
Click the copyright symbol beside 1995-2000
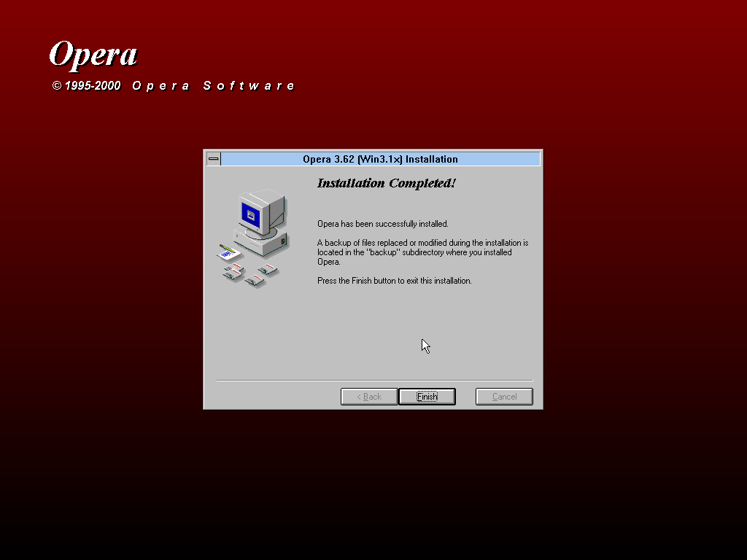coord(57,86)
